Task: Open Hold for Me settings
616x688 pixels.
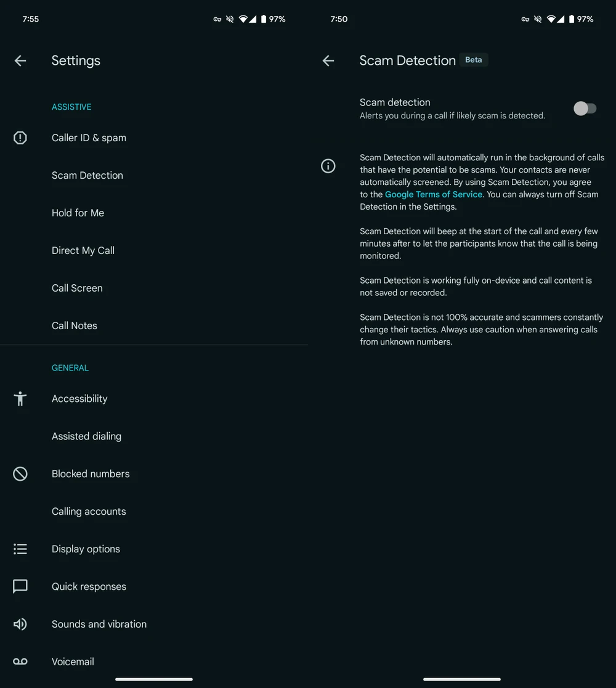Action: (78, 213)
